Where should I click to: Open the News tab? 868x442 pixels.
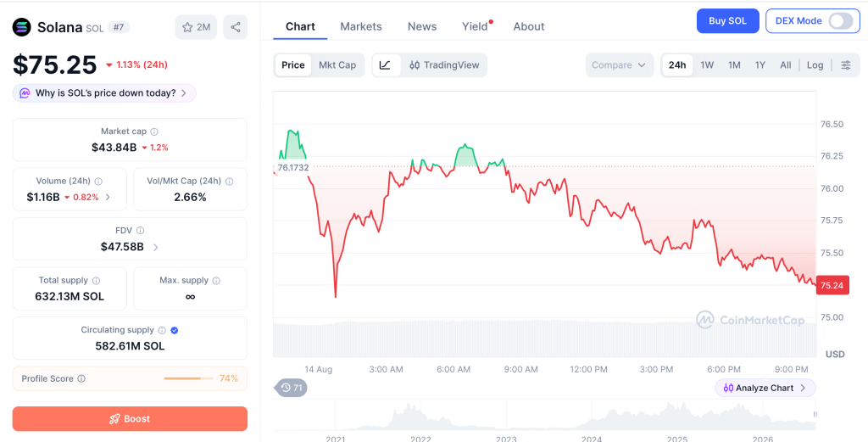coord(422,26)
